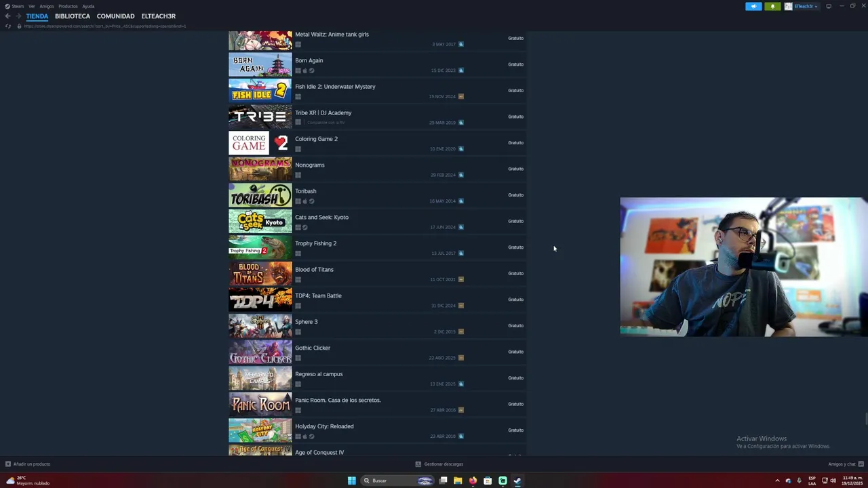Click the Windows platform icon under Gothic Clicker
The width and height of the screenshot is (868, 488).
(x=298, y=358)
